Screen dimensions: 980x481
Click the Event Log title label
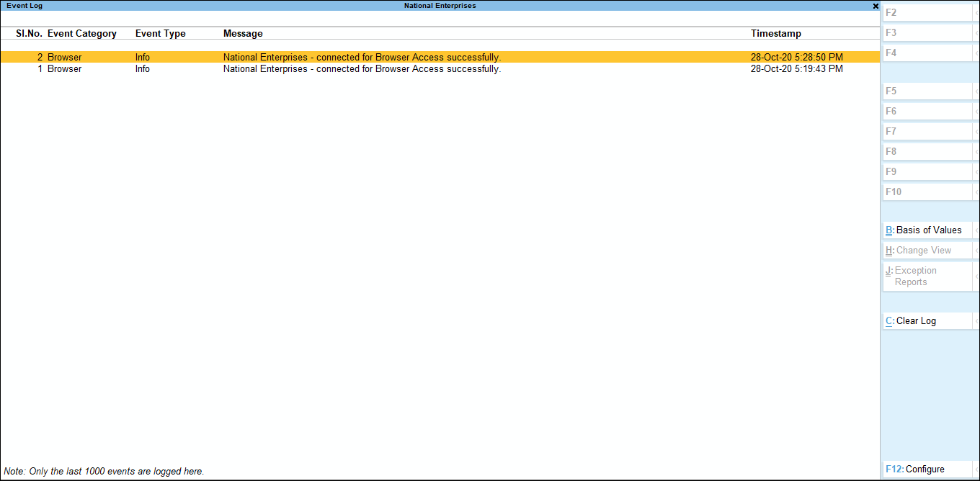coord(24,6)
